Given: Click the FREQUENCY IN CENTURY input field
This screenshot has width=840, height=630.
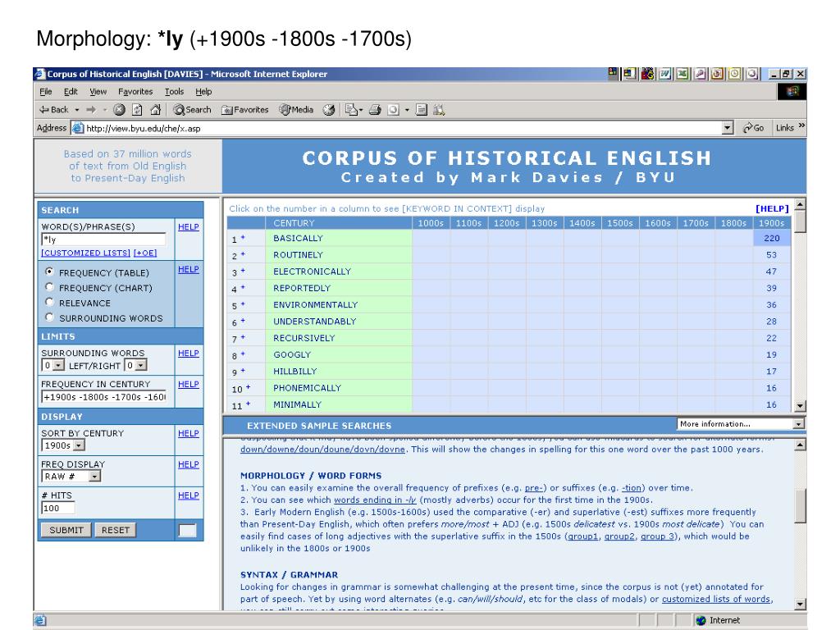Looking at the screenshot, I should pyautogui.click(x=103, y=397).
